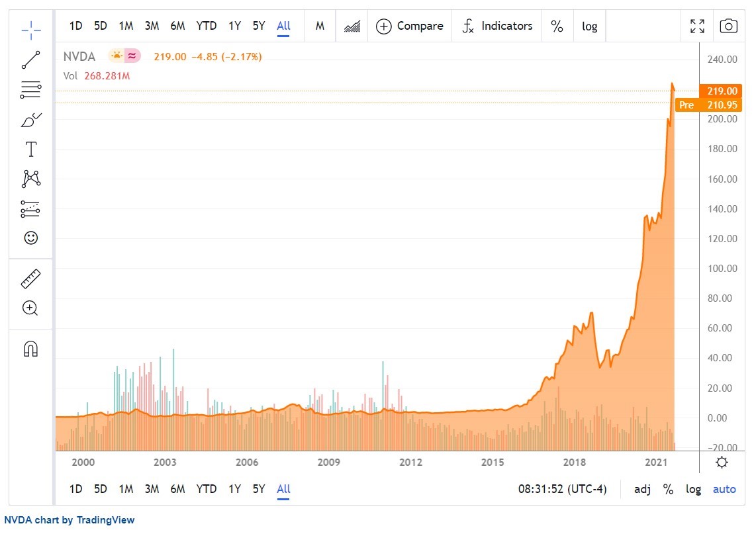Select 1M range in bottom bar
The image size is (756, 534).
click(126, 489)
